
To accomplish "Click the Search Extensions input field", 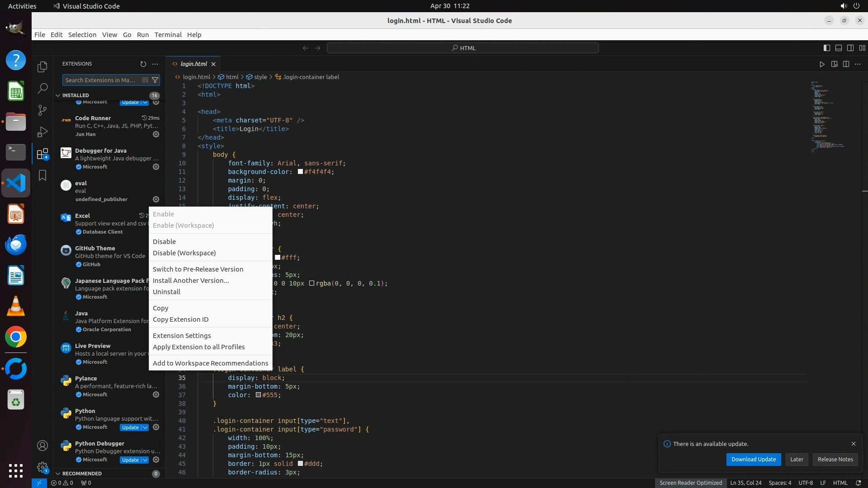I will tap(100, 80).
